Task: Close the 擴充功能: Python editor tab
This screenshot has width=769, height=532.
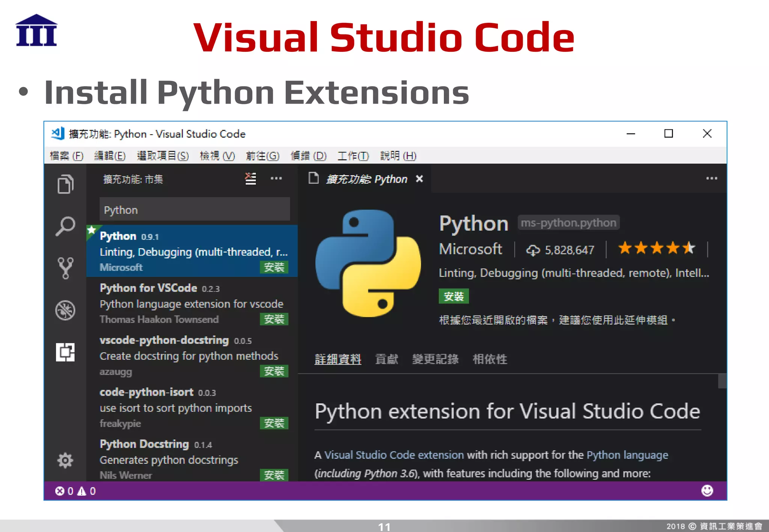Action: [419, 179]
